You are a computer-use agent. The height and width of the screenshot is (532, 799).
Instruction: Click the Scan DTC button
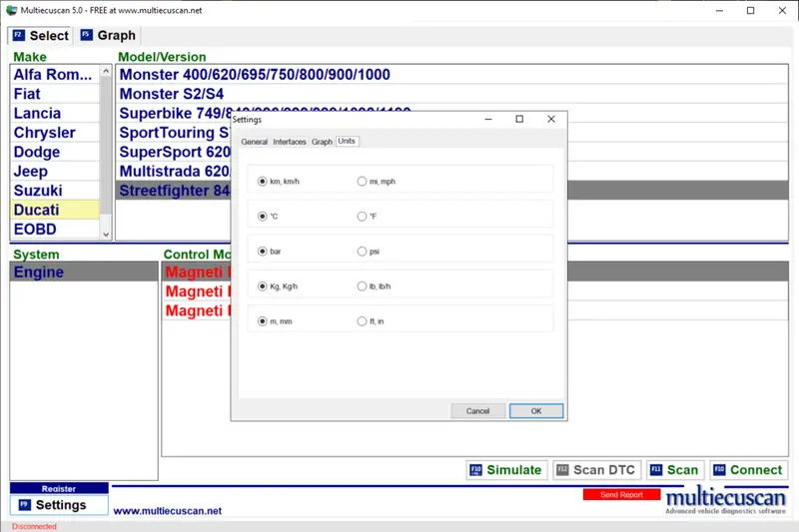596,470
